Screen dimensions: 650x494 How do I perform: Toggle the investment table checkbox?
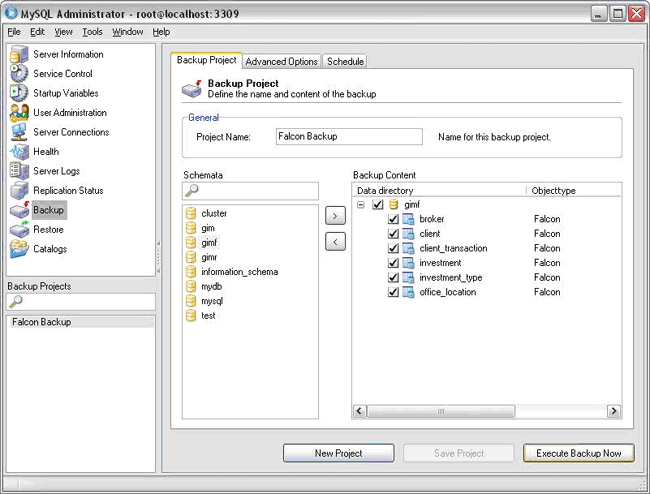[393, 263]
